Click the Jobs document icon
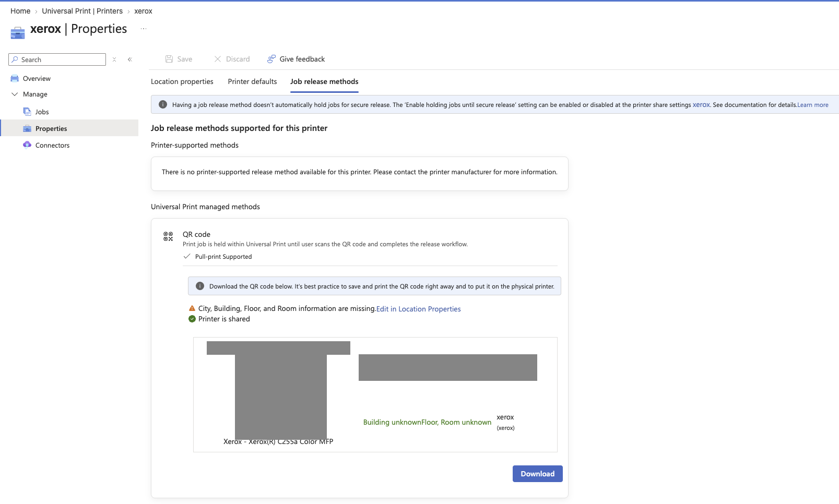The width and height of the screenshot is (839, 504). (x=27, y=112)
